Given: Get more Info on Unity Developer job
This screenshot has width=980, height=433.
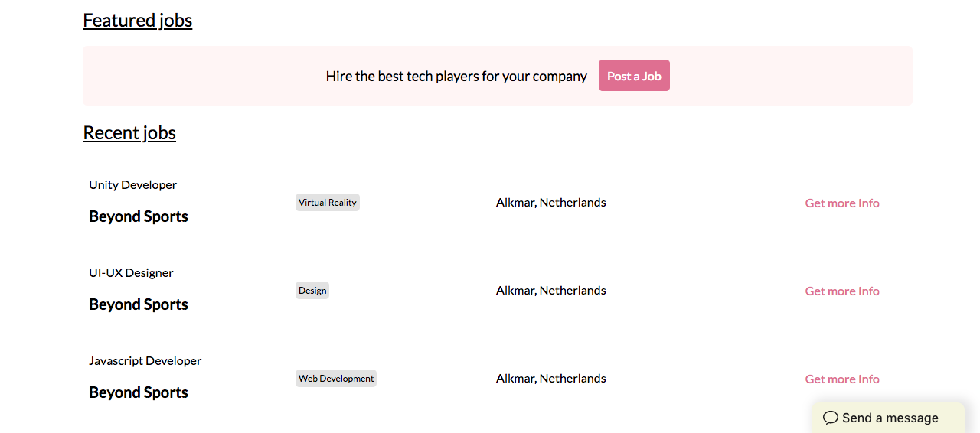Looking at the screenshot, I should (x=841, y=203).
